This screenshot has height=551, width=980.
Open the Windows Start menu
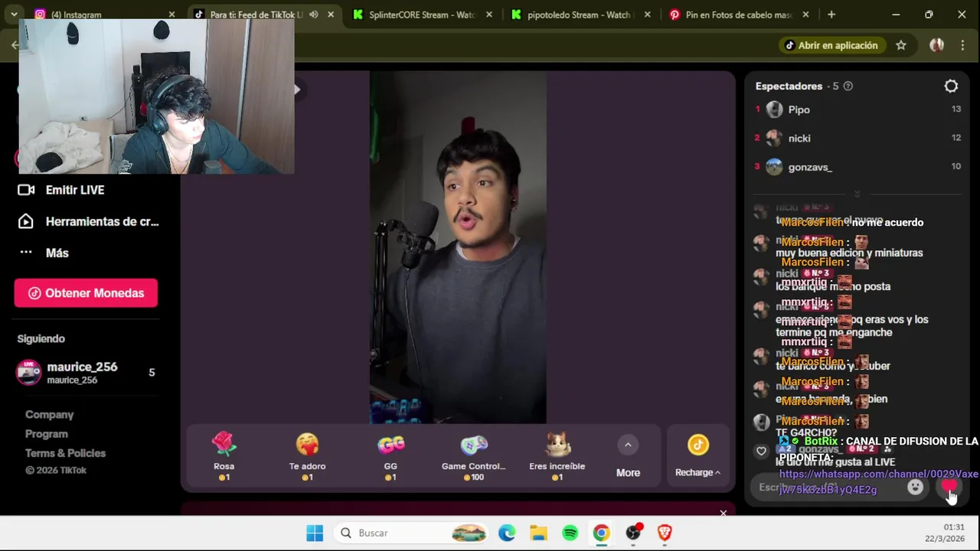click(x=315, y=533)
